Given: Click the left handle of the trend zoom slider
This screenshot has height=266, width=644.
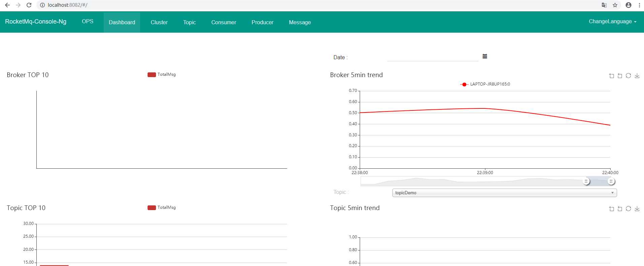Looking at the screenshot, I should [586, 181].
